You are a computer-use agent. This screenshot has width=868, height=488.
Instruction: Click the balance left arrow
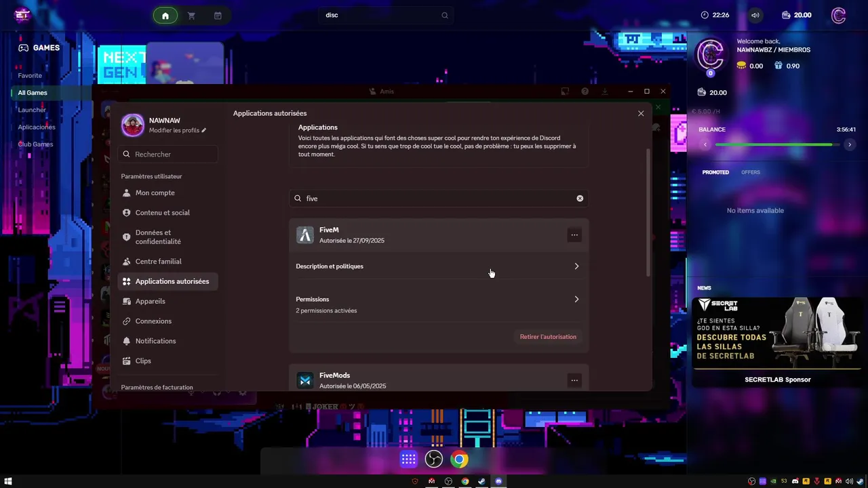[x=705, y=144]
